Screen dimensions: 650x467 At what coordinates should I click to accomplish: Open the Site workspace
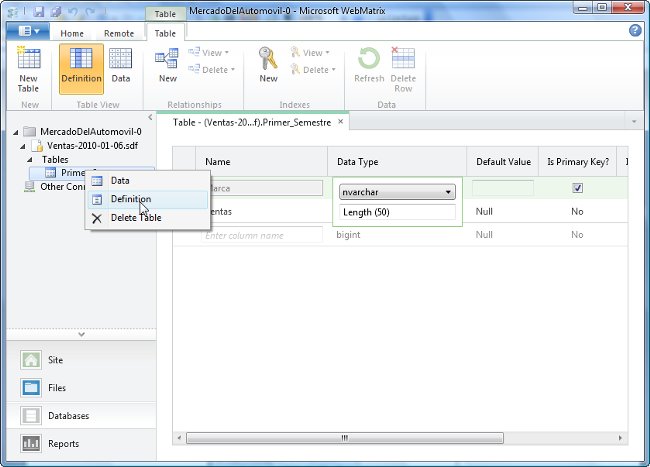coord(81,360)
